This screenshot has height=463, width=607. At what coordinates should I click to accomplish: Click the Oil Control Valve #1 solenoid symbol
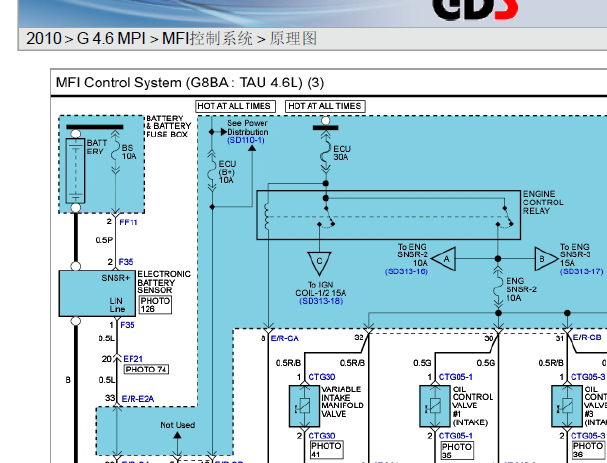(435, 406)
